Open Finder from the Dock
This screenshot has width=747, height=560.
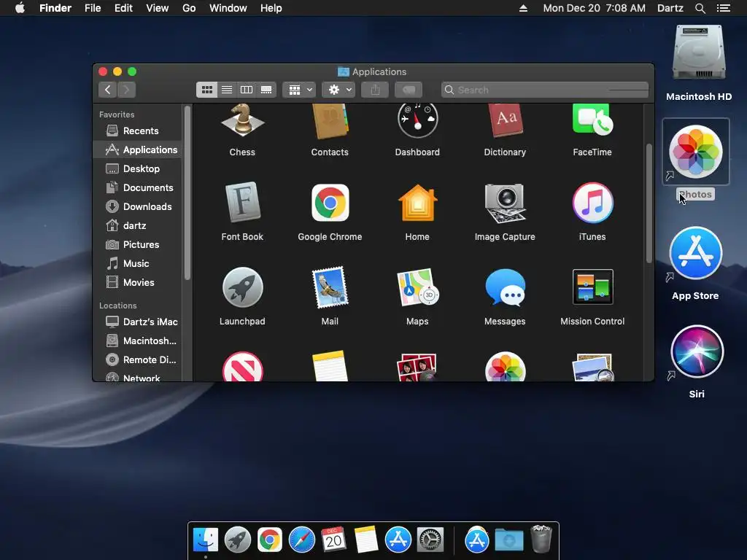click(205, 540)
